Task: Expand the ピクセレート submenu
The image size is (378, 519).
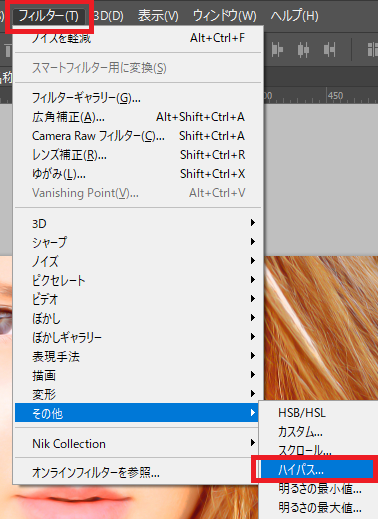Action: point(138,280)
